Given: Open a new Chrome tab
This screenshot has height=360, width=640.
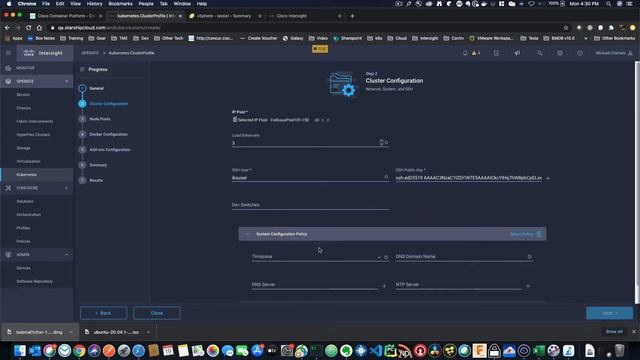Looking at the screenshot, I should [352, 16].
